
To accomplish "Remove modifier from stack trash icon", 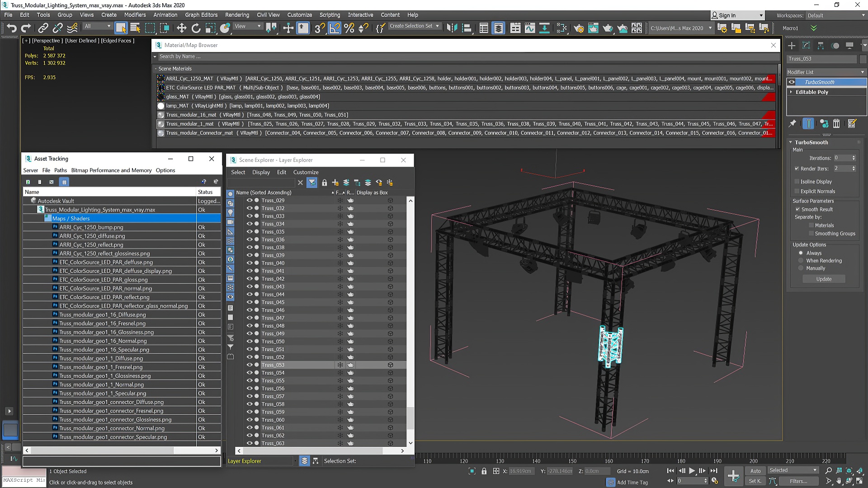I will (836, 123).
